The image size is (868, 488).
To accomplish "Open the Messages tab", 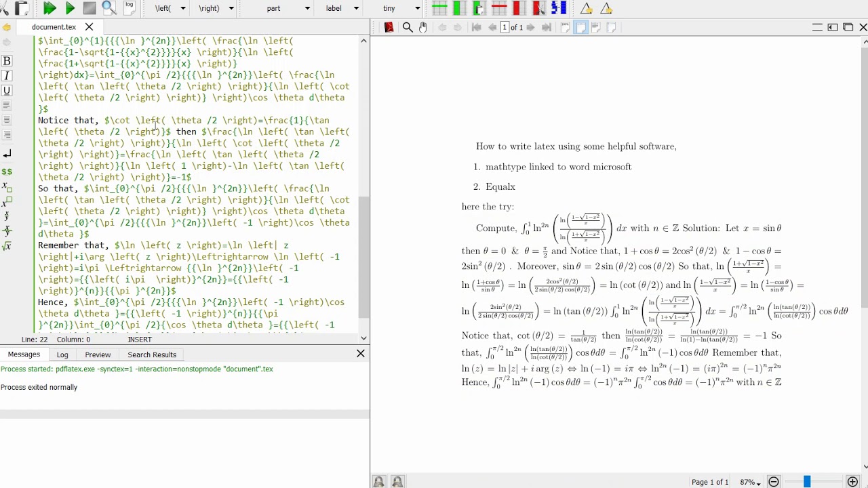I will point(24,354).
